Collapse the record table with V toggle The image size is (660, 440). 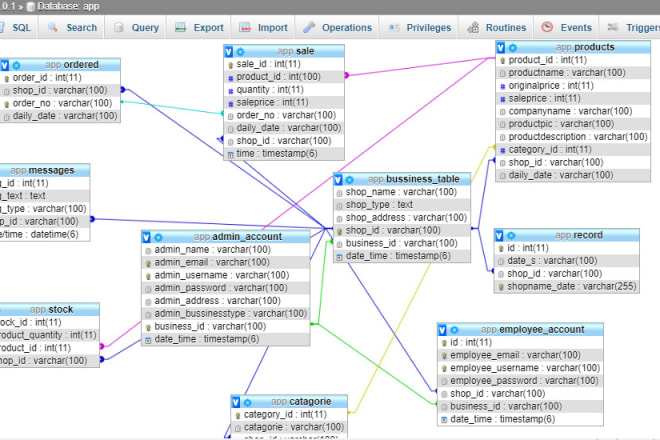[x=499, y=235]
